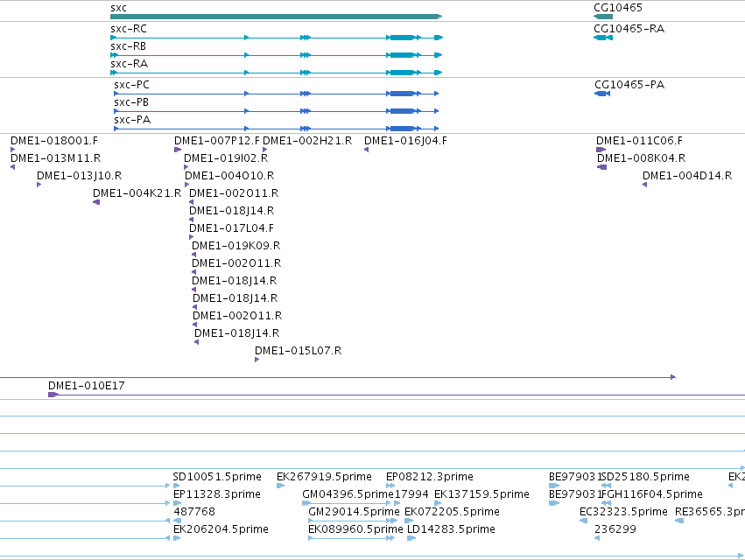The image size is (745, 560).
Task: Open the sxc-PC protein feature
Action: point(277,94)
